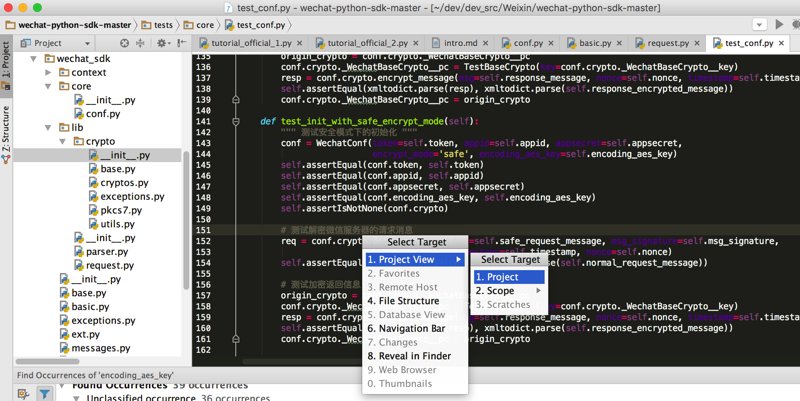Open the Z: Structure side tool button
The image size is (800, 401).
6,134
